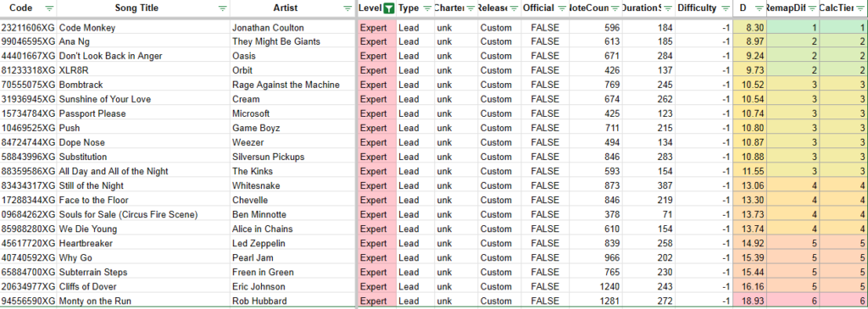Open the Duration column filter dropdown
This screenshot has width=868, height=309.
tap(668, 8)
